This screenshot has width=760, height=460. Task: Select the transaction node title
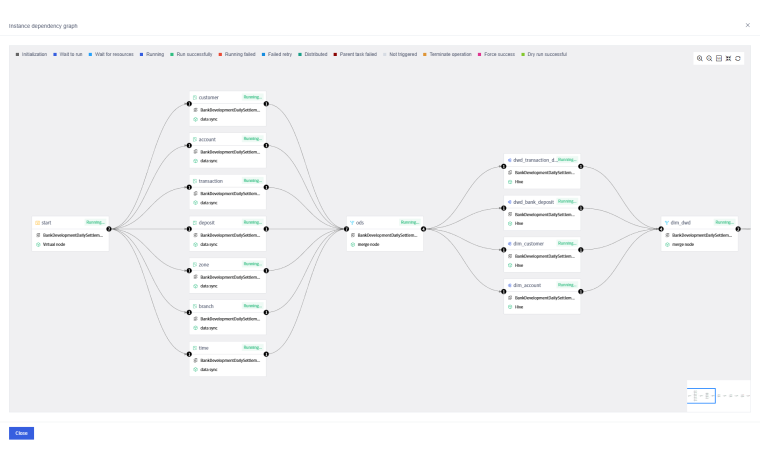[211, 181]
